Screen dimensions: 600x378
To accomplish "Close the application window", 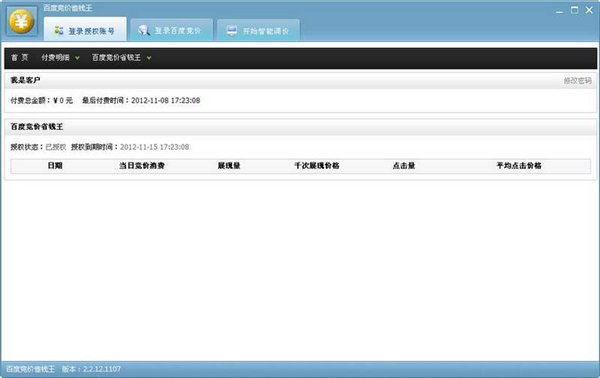I will coord(589,10).
